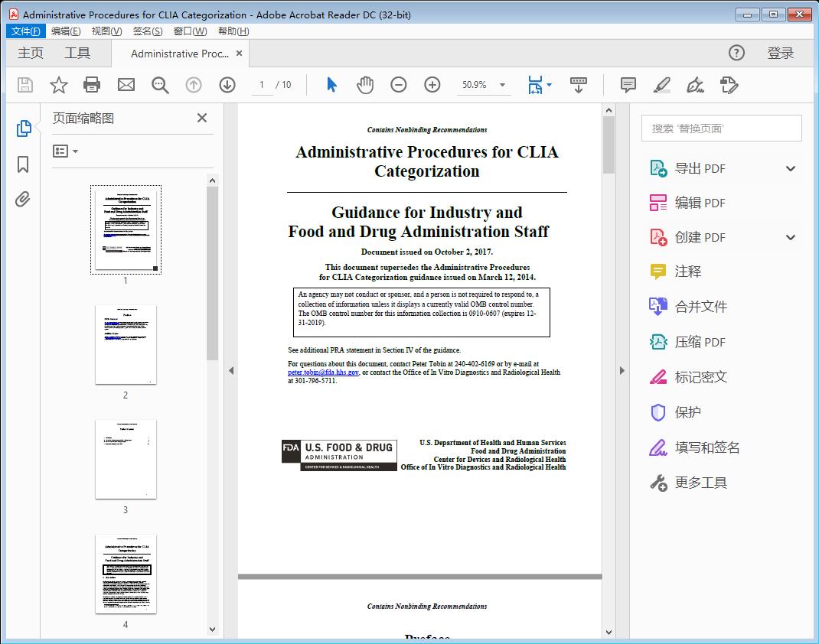Open the Attachments panel via paperclip icon

(22, 199)
